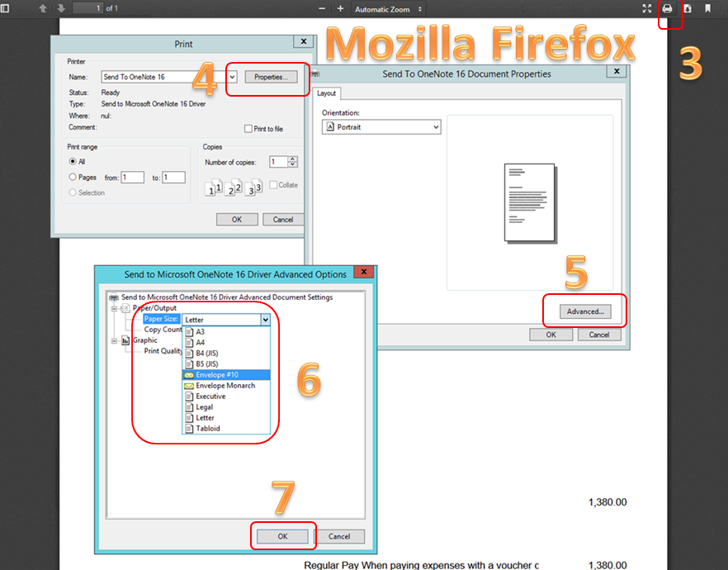Zoom out with minus button

coord(322,9)
